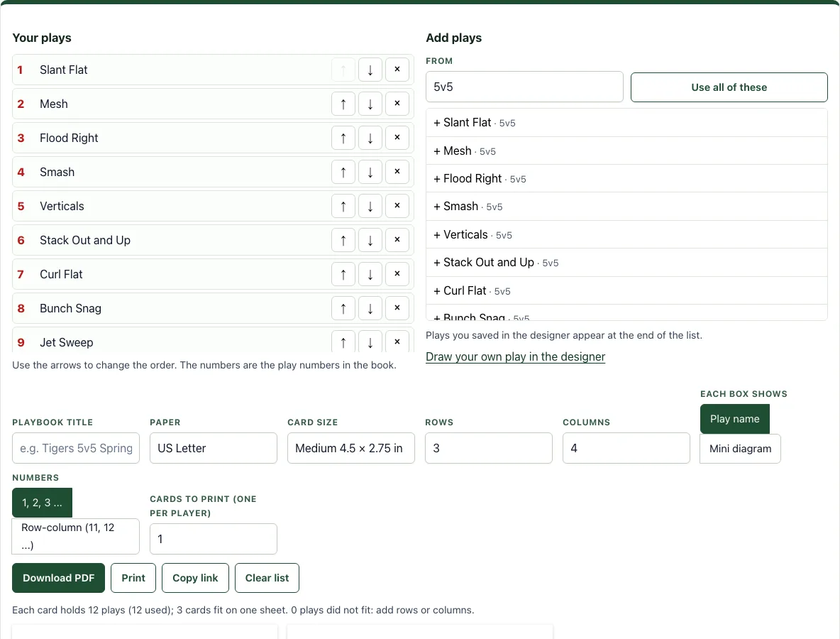Choose Row-column numbering style
The image size is (840, 639).
[75, 536]
